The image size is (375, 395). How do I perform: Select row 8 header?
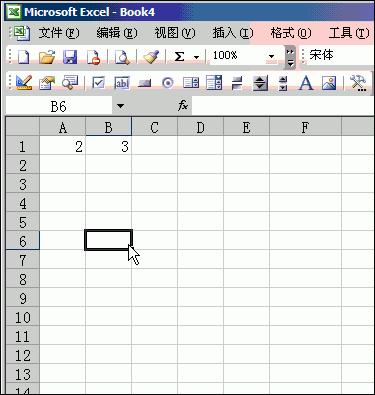tap(23, 279)
